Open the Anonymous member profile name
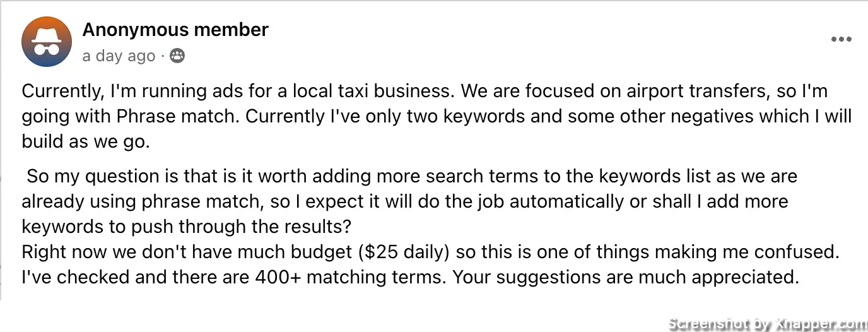 point(175,29)
